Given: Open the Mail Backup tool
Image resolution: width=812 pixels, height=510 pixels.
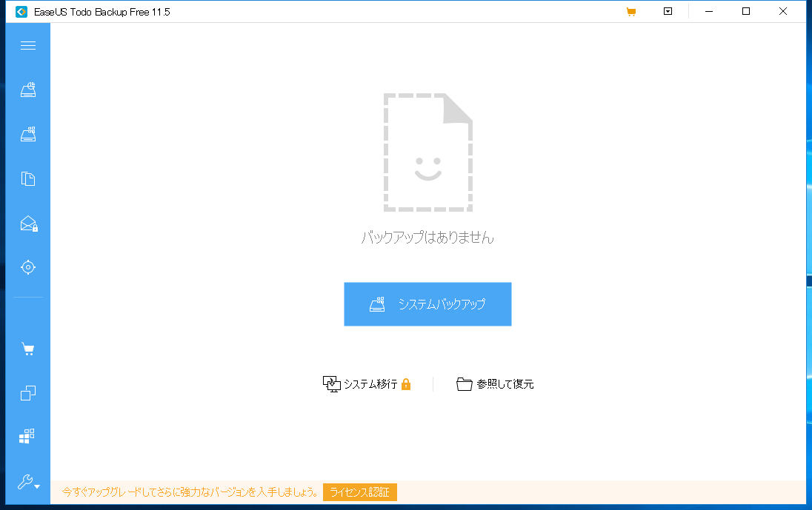Looking at the screenshot, I should 28,224.
